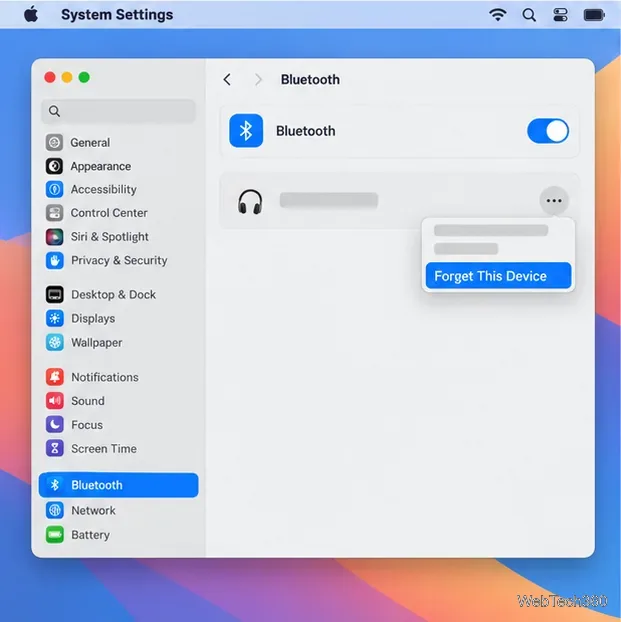Select the Siri & Spotlight icon
621x622 pixels.
[54, 237]
